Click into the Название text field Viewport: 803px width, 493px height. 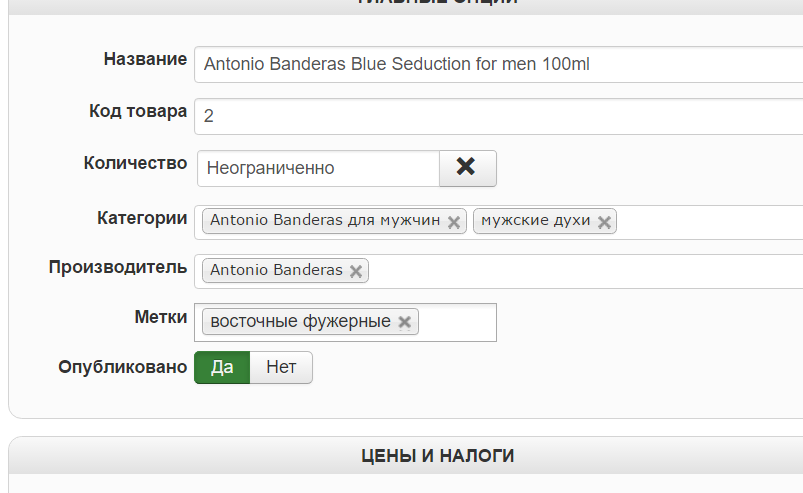click(x=500, y=64)
